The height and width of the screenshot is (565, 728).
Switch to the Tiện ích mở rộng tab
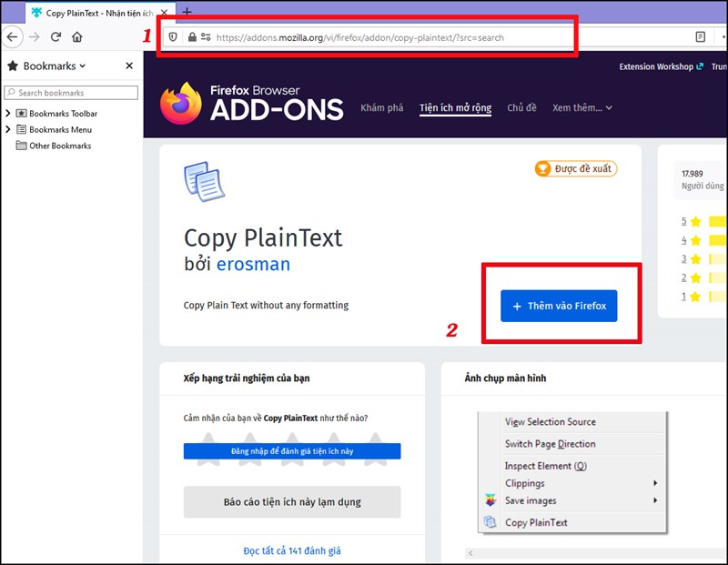454,107
